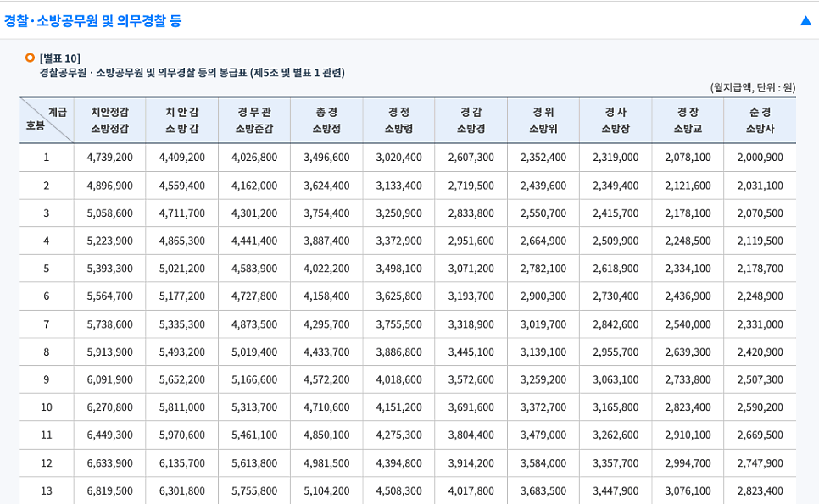The width and height of the screenshot is (819, 504).
Task: Click the value 2,121,600 in row 2
Action: [688, 186]
